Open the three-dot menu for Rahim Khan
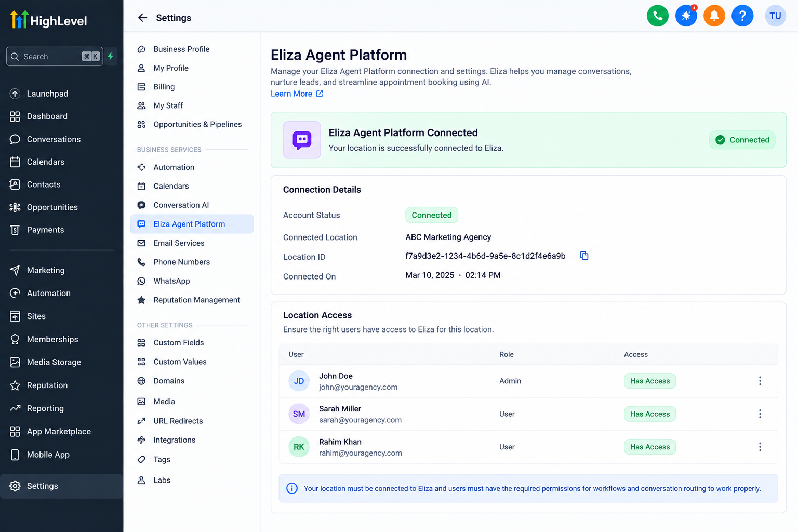Viewport: 798px width, 532px height. [x=760, y=447]
